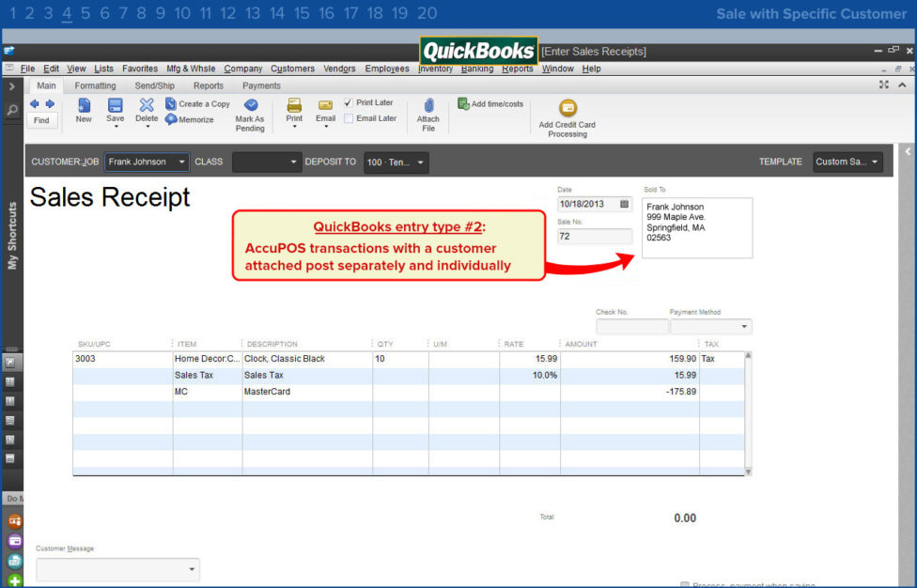The image size is (917, 588).
Task: Open the Reports menu in menu bar
Action: pyautogui.click(x=518, y=69)
